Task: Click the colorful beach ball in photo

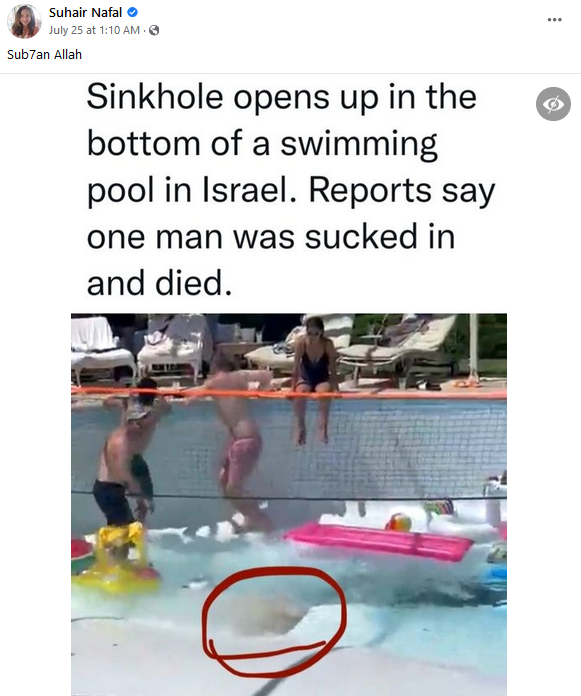Action: pos(398,522)
